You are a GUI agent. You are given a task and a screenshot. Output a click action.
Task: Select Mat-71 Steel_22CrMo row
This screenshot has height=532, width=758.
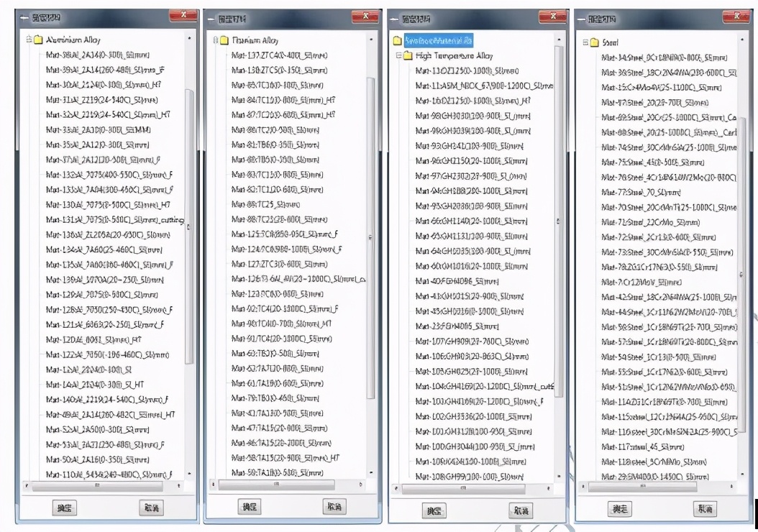tap(650, 222)
